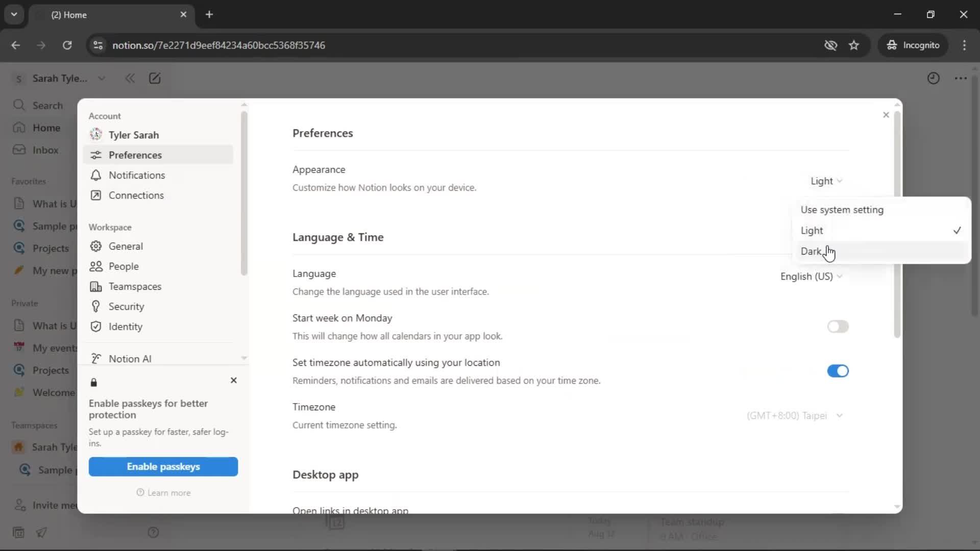Screen dimensions: 980x551
Task: Expand the Sarah Tyler workspace switcher
Action: tap(59, 78)
